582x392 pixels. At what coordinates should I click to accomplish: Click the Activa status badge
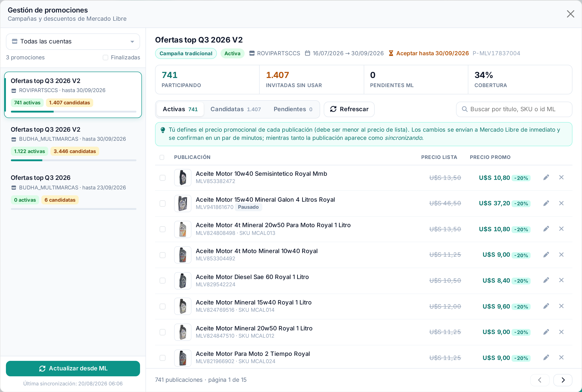[232, 53]
